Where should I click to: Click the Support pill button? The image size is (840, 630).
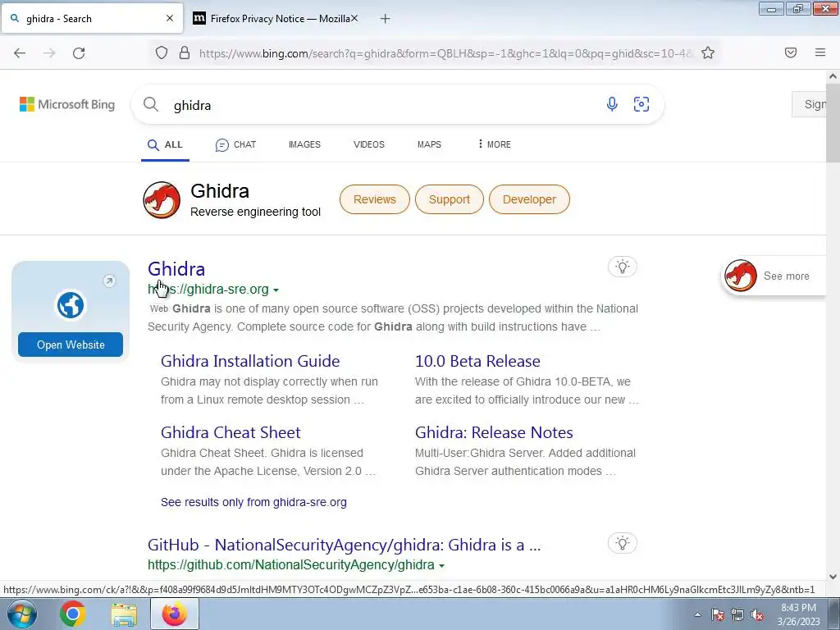pyautogui.click(x=449, y=199)
